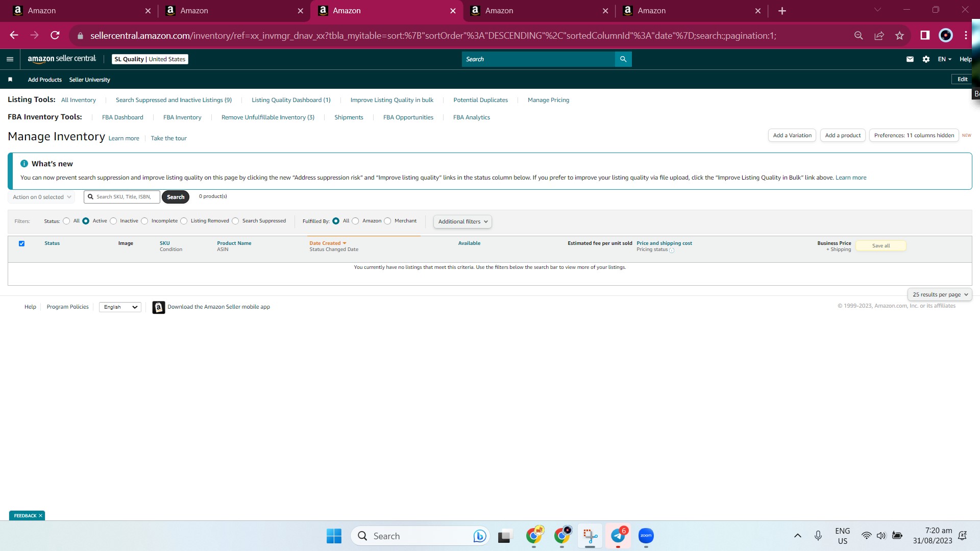
Task: Click the Add a Variation button
Action: point(792,136)
